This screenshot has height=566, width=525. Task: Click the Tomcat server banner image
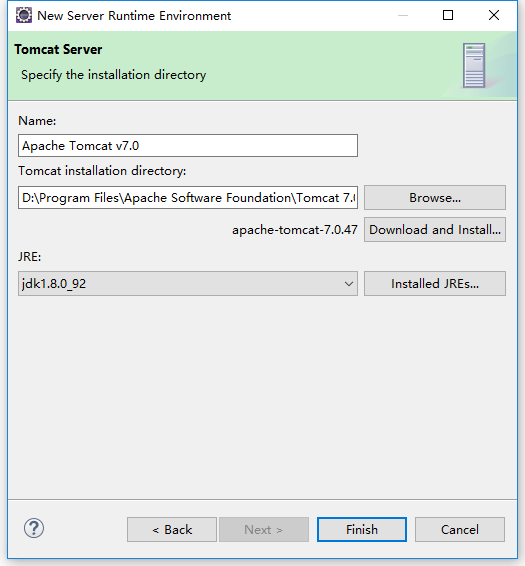tap(474, 65)
